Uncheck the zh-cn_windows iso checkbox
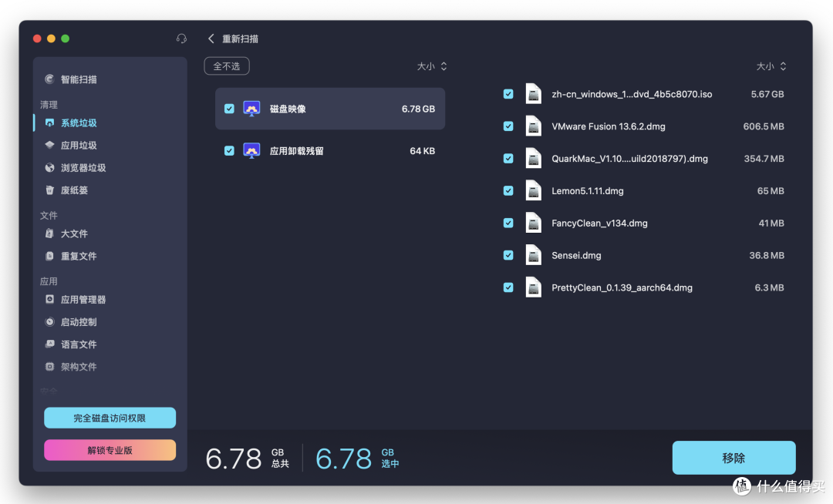Viewport: 833px width, 504px height. [x=508, y=94]
